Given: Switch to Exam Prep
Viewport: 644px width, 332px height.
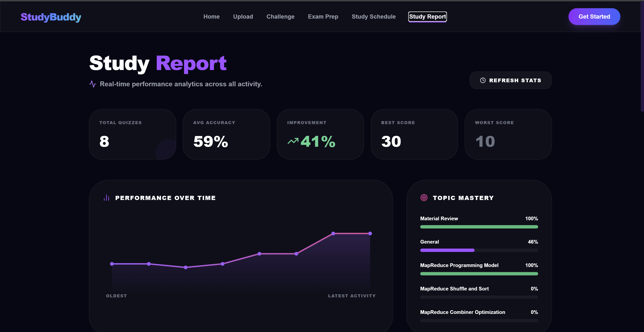Looking at the screenshot, I should pyautogui.click(x=323, y=17).
